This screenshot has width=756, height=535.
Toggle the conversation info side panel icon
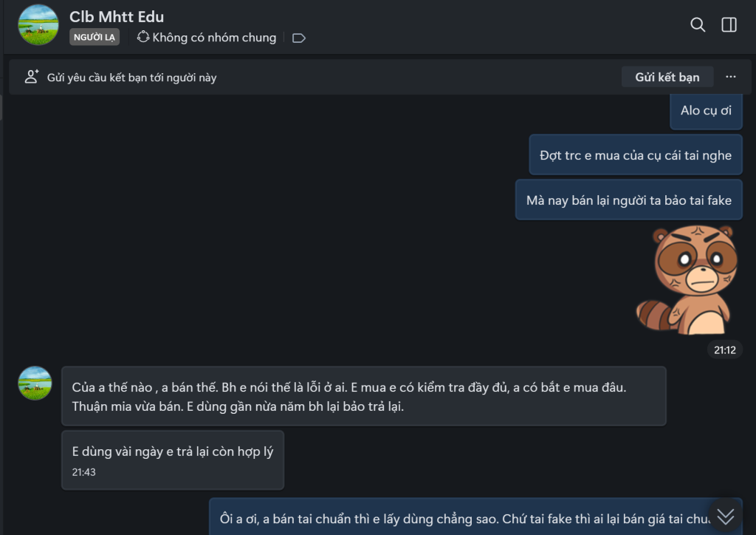pyautogui.click(x=729, y=24)
